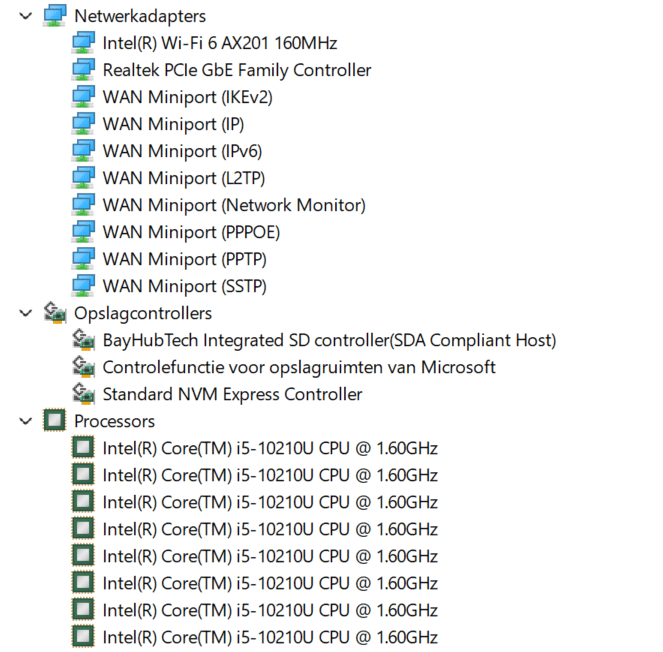Screen dimensions: 663x652
Task: Click the Intel Wi-Fi 6 AX201 adapter icon
Action: pyautogui.click(x=84, y=43)
